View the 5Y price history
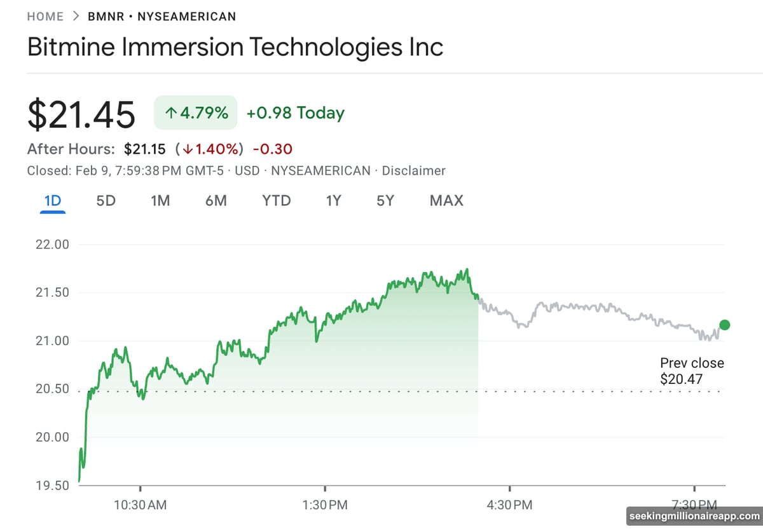Image resolution: width=763 pixels, height=532 pixels. [x=385, y=201]
